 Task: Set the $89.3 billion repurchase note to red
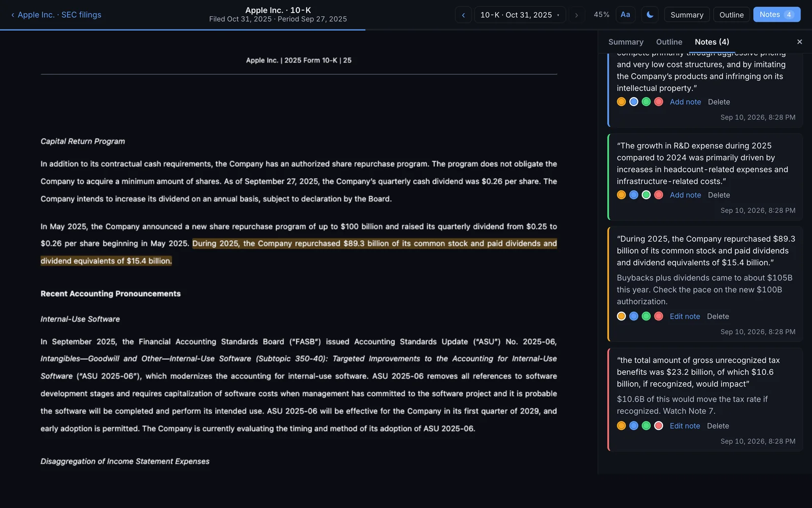[x=659, y=316]
